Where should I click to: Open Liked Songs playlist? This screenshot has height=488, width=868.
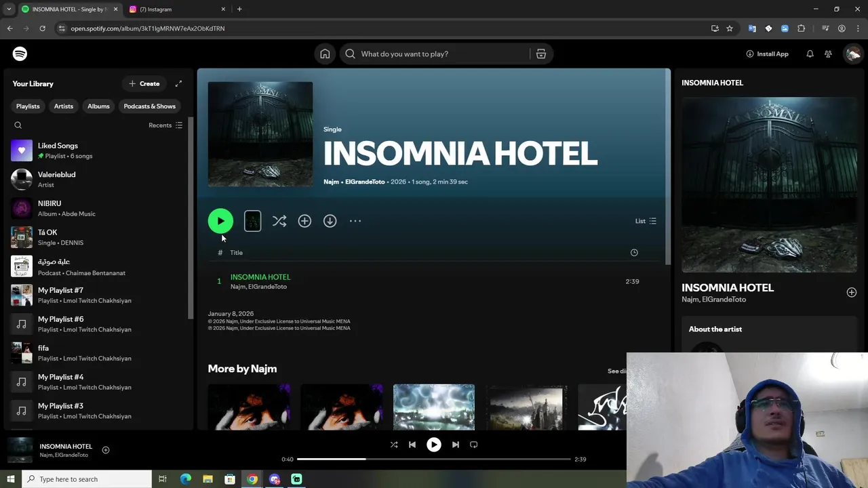[x=98, y=150]
